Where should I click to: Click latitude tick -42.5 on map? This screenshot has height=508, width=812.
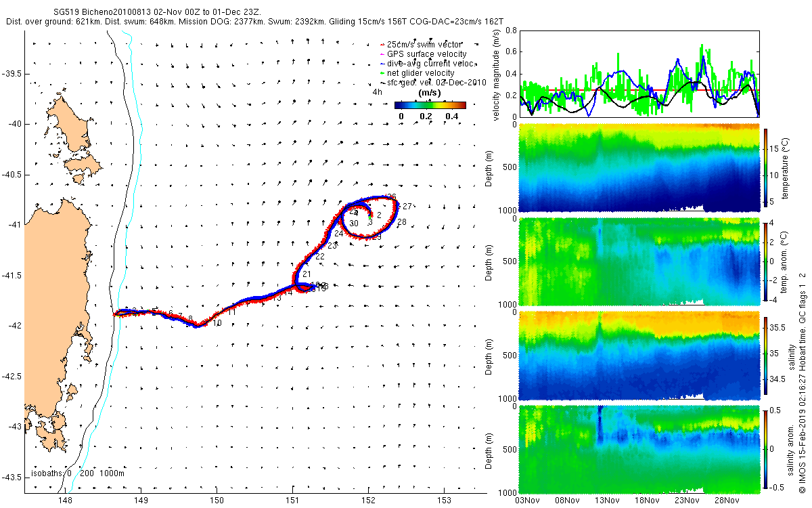click(x=12, y=376)
